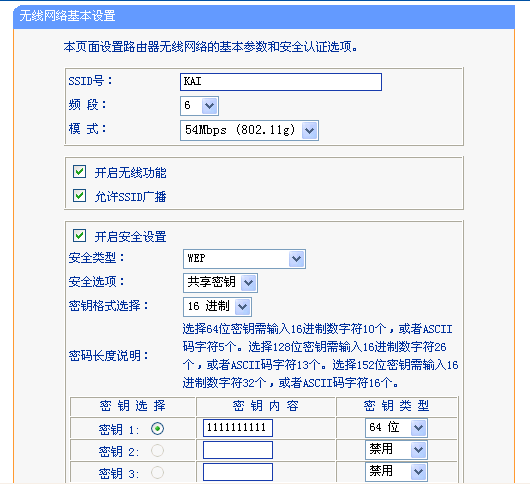Open the 密钥 3 type dropdown showing 禁用
This screenshot has height=485, width=530.
(396, 472)
